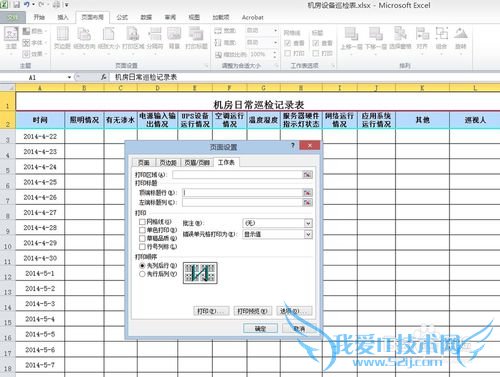This screenshot has height=377, width=500.
Task: Click the Save icon in quick access toolbar
Action: (x=16, y=5)
